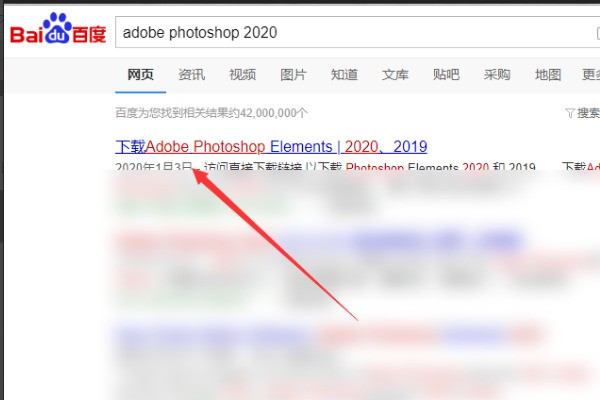Screen dimensions: 600x400
Task: Select the 采购 tab
Action: tap(497, 74)
